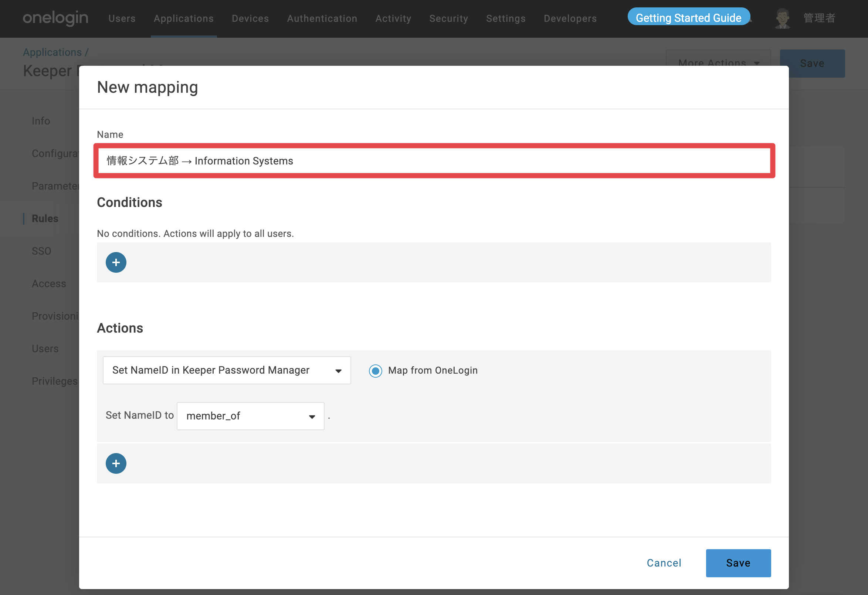Go back via Applications breadcrumb link

52,52
